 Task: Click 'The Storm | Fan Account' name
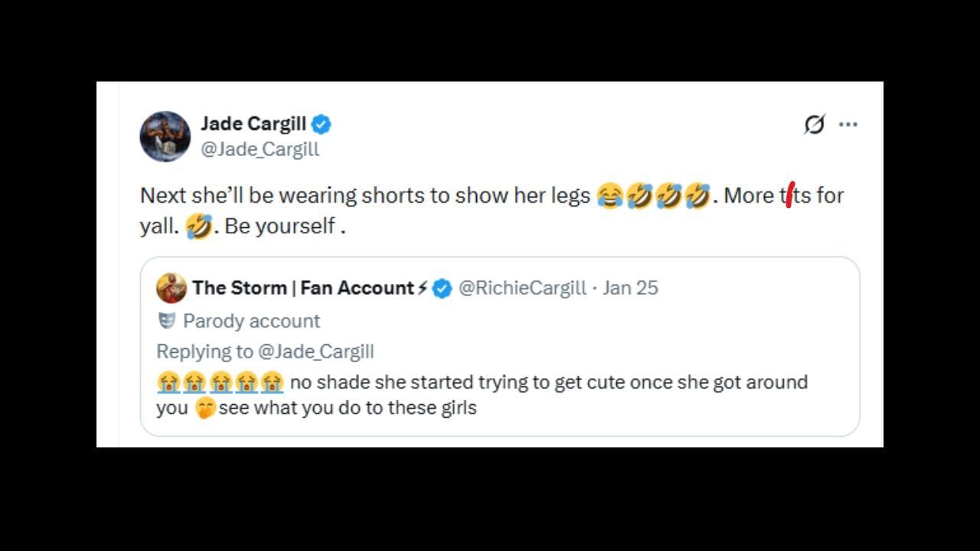304,288
